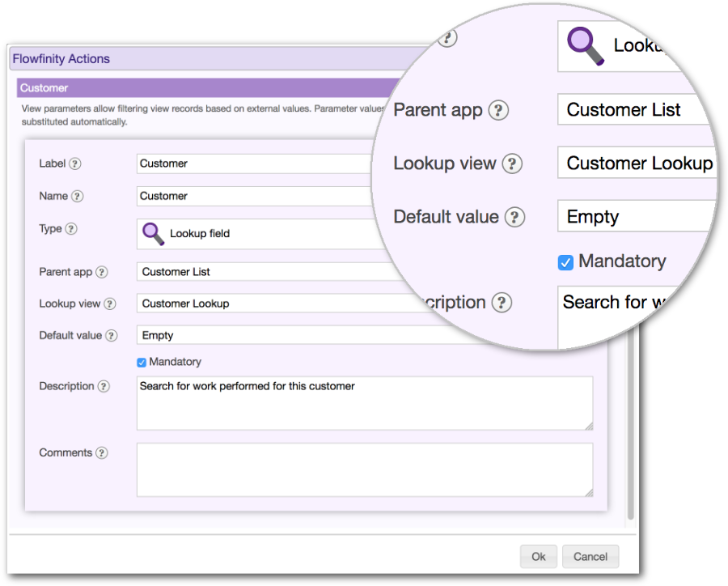
Task: Click the Lookup view help icon
Action: click(x=109, y=304)
